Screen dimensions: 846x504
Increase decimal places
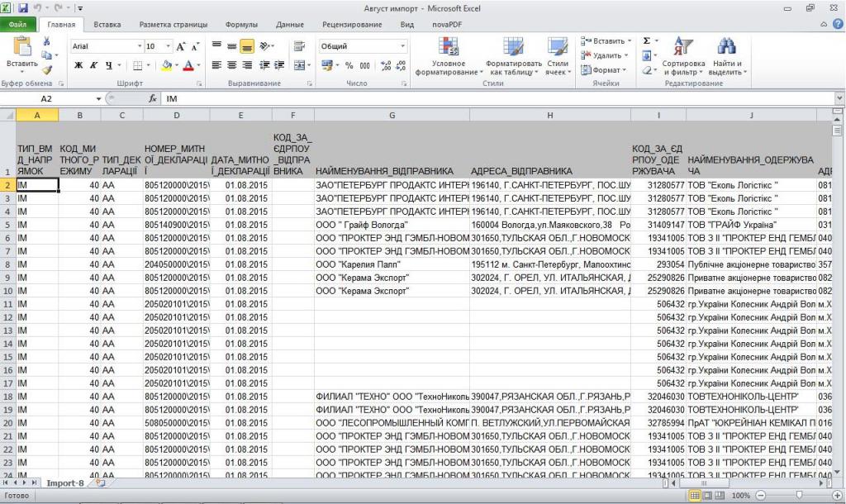pyautogui.click(x=386, y=65)
